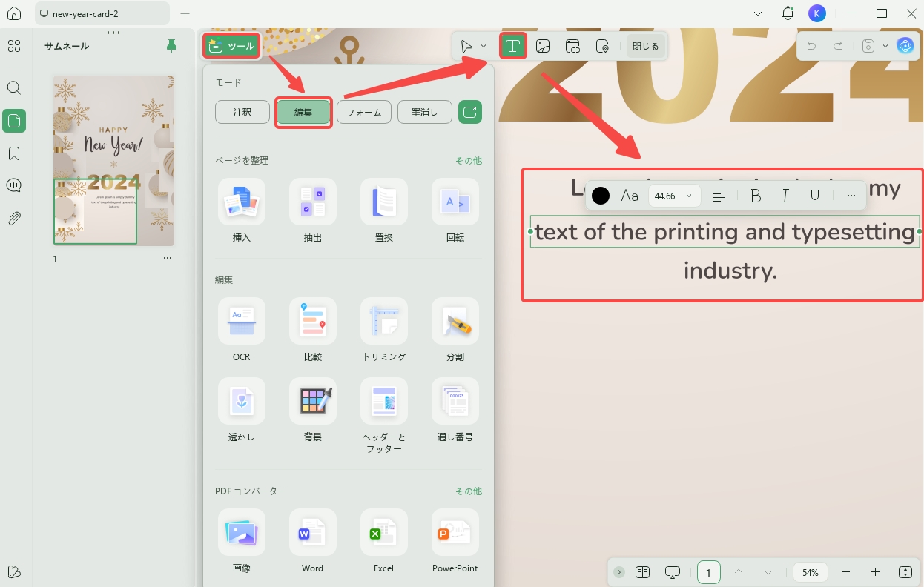This screenshot has width=924, height=587.
Task: Select the image edit tool
Action: (x=543, y=46)
